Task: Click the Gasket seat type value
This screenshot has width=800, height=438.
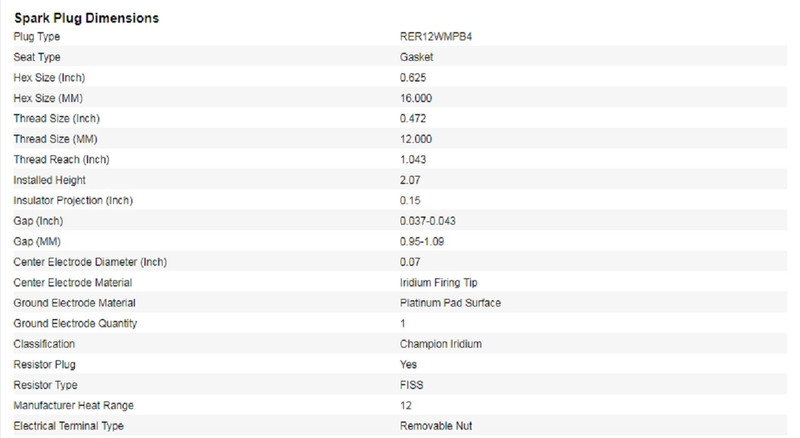Action: click(416, 57)
